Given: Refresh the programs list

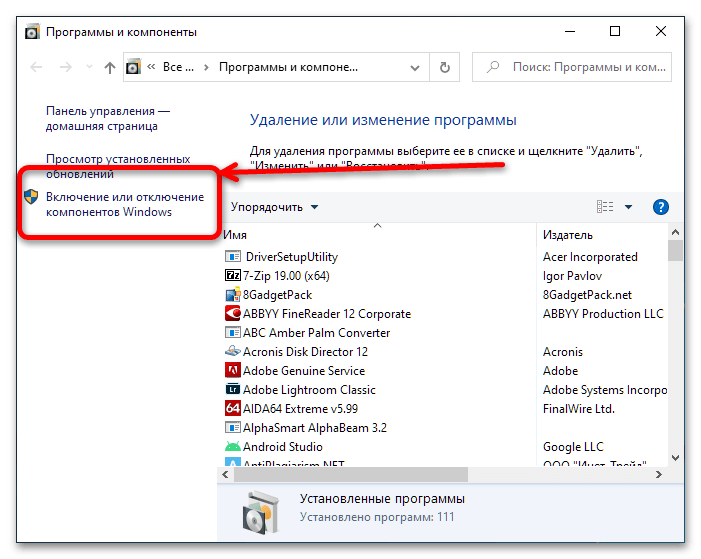Looking at the screenshot, I should pyautogui.click(x=444, y=68).
